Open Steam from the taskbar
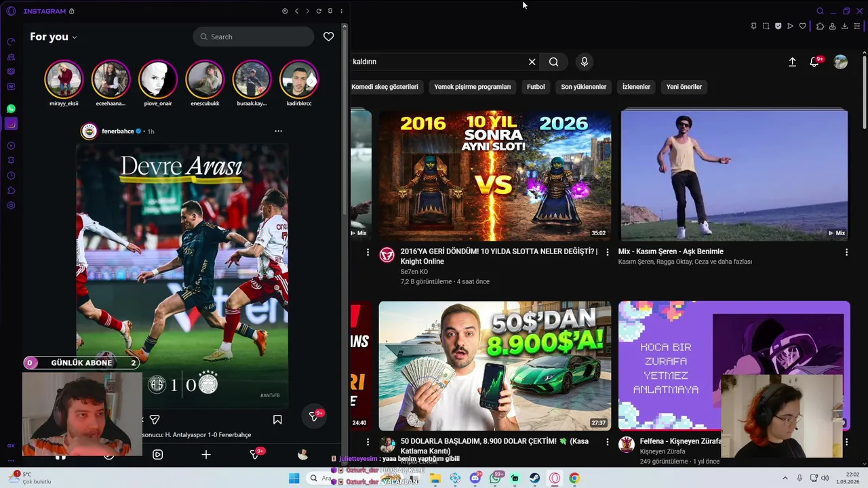Screen dimensions: 868x488 coord(535,479)
